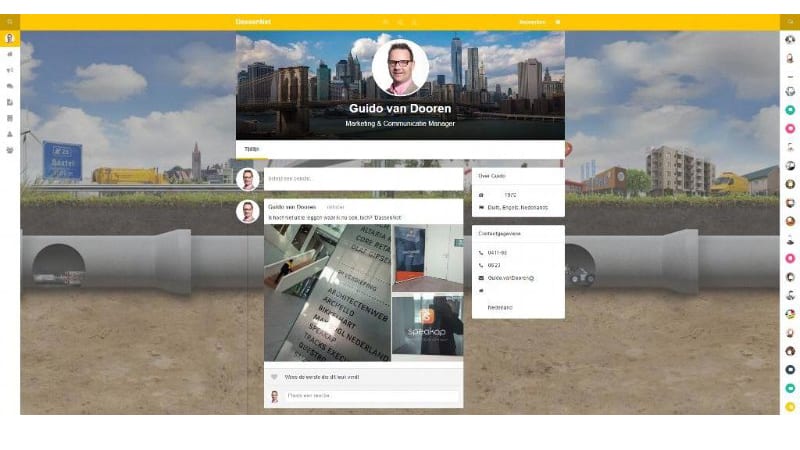Click the people groups icon in sidebar

click(10, 149)
